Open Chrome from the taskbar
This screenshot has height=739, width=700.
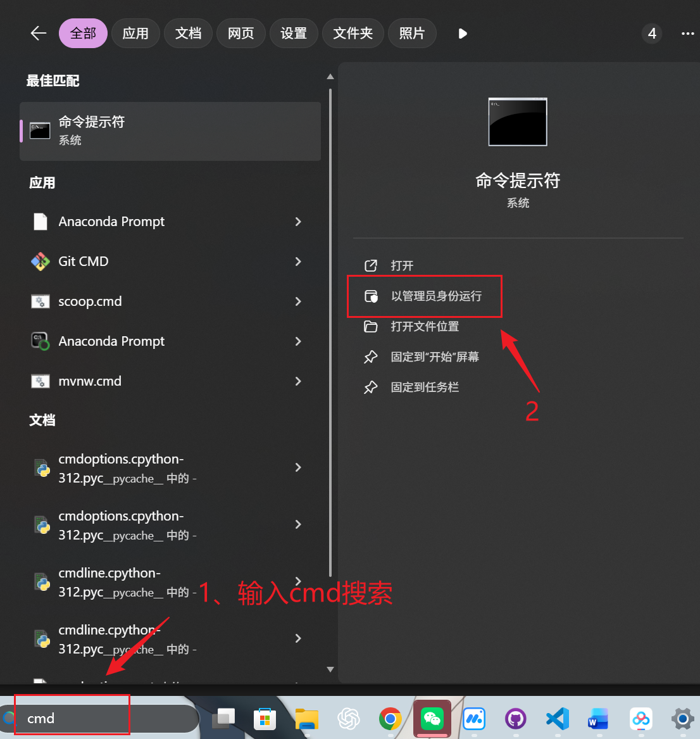pyautogui.click(x=391, y=719)
